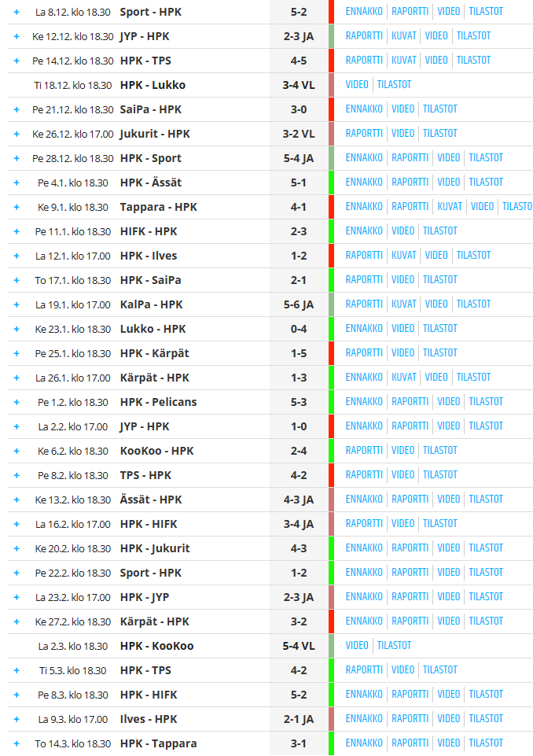Screen dimensions: 533x756
Task: Click the HPK - Lukko match title
Action: 153,85
